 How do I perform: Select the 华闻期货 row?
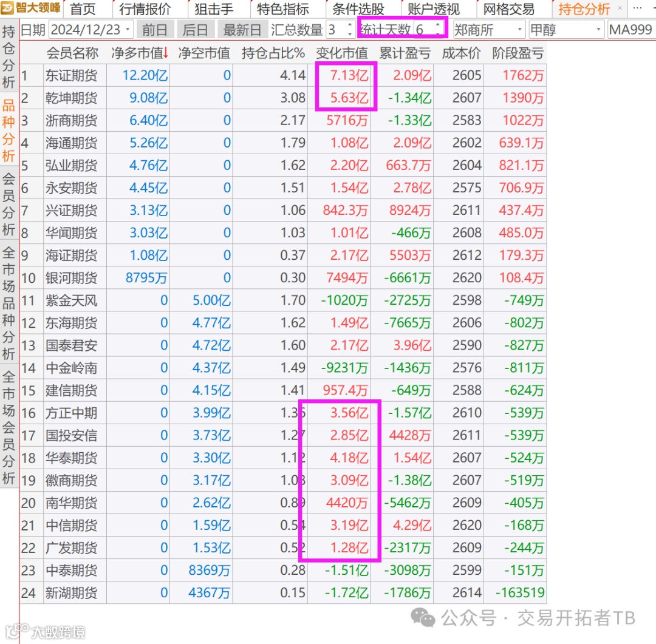[x=283, y=233]
